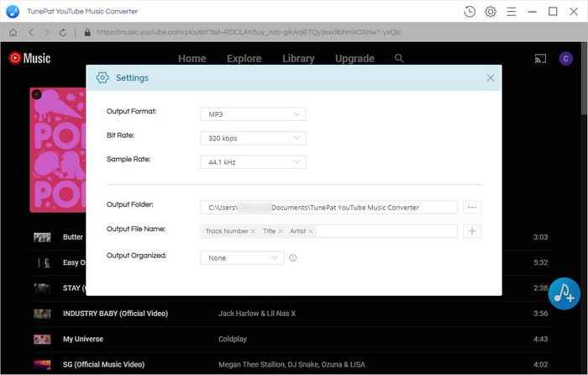
Task: Open the Bit Rate 320 kbps dropdown
Action: click(253, 138)
